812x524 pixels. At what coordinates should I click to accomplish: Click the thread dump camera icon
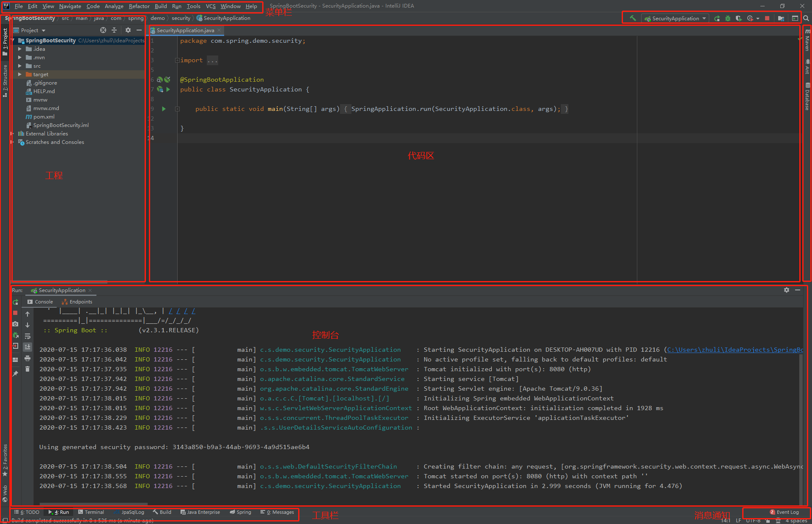(15, 324)
